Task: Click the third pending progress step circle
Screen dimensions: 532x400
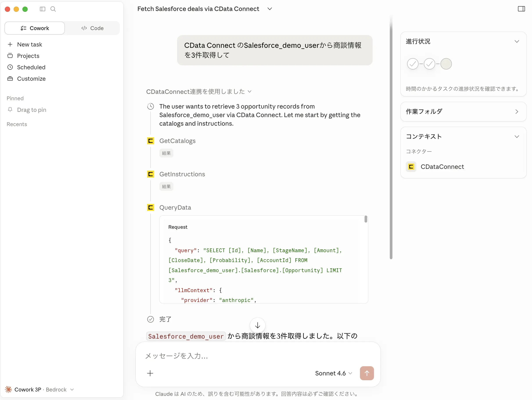Action: pyautogui.click(x=446, y=64)
